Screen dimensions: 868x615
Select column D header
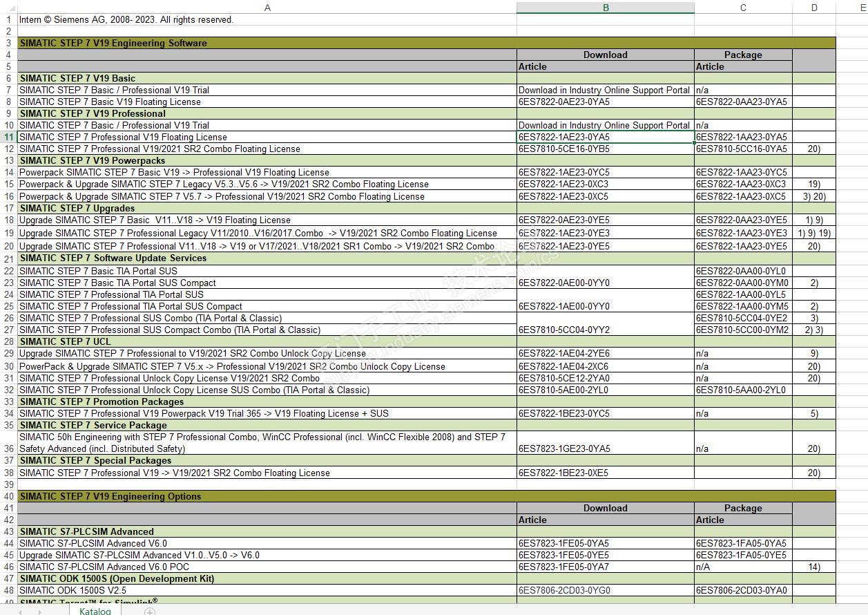[814, 8]
